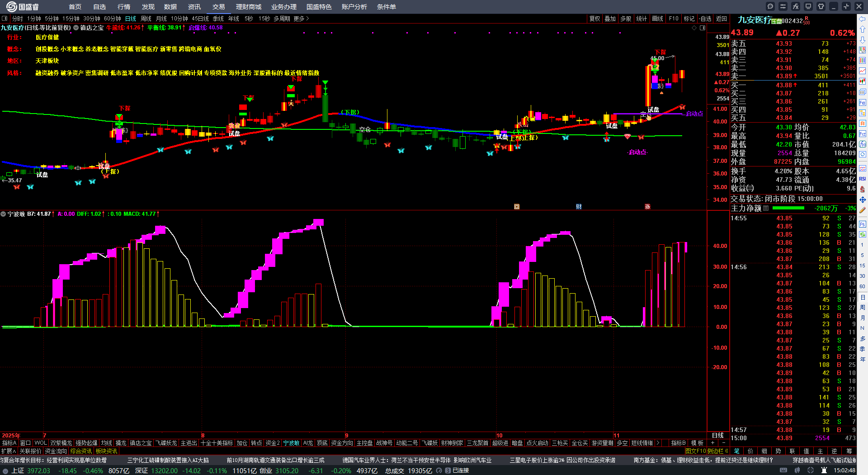Toggle the 多股 multi-stock view

click(x=626, y=19)
